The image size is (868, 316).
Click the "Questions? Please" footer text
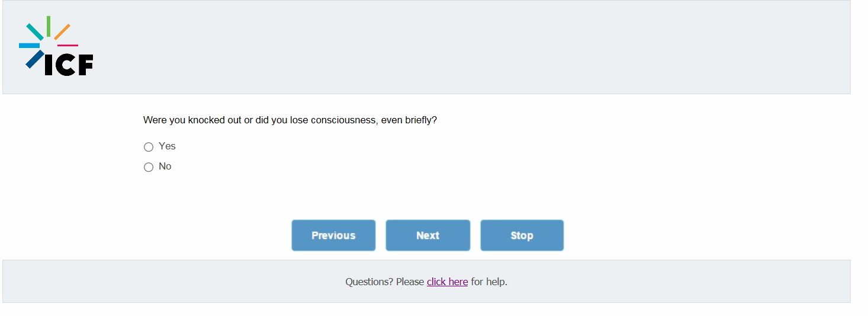click(x=384, y=282)
